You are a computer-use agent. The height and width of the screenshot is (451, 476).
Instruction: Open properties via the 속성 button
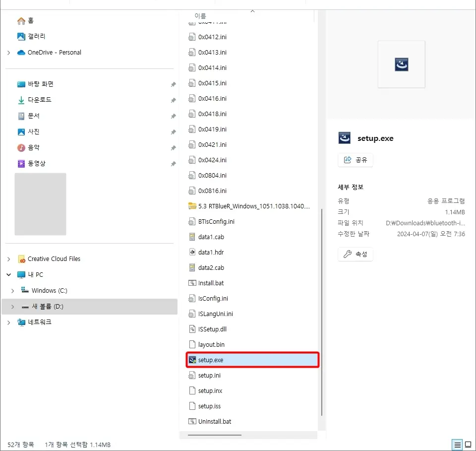point(355,254)
